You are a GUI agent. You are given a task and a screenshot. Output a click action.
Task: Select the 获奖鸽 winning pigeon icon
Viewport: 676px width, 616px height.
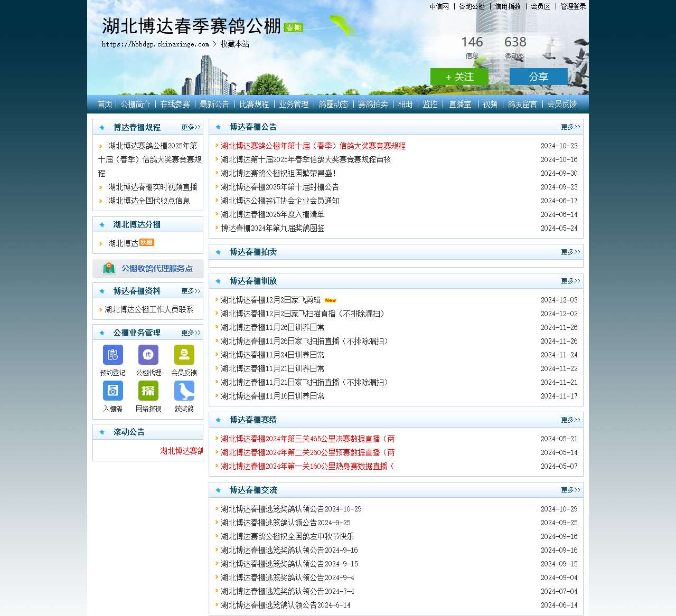click(184, 391)
